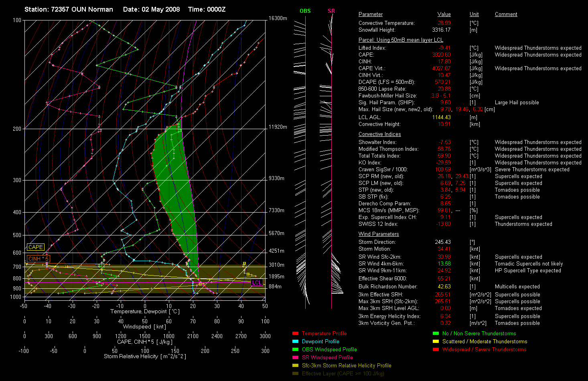This screenshot has height=381, width=588.
Task: Click the Wind Parameters section heading
Action: [379, 234]
